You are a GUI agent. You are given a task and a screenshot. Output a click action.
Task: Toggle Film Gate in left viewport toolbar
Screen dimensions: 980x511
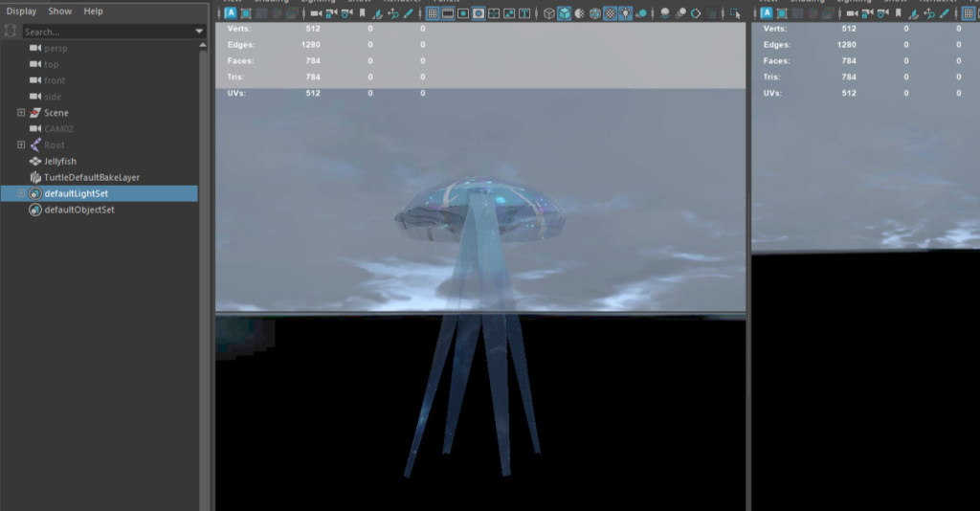[x=448, y=13]
